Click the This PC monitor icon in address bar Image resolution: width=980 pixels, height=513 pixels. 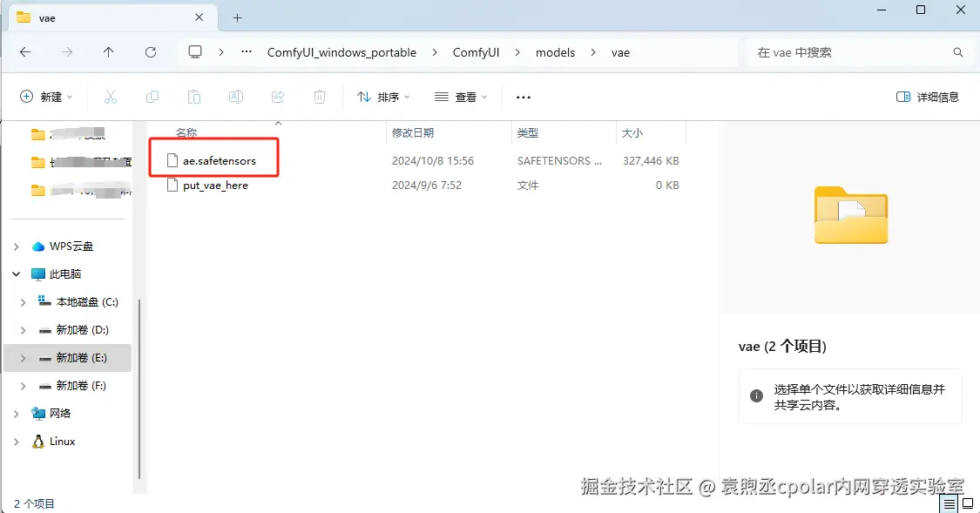tap(195, 52)
